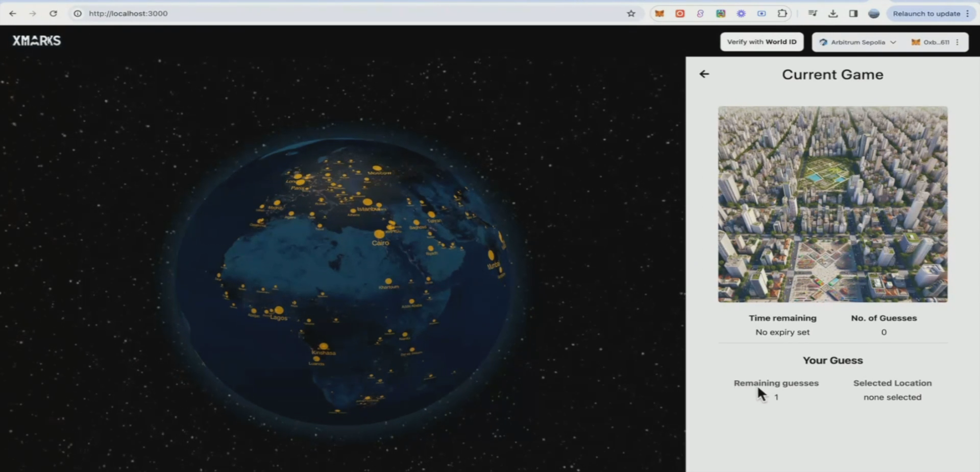Open the purple sunburst extension icon

(x=741, y=13)
